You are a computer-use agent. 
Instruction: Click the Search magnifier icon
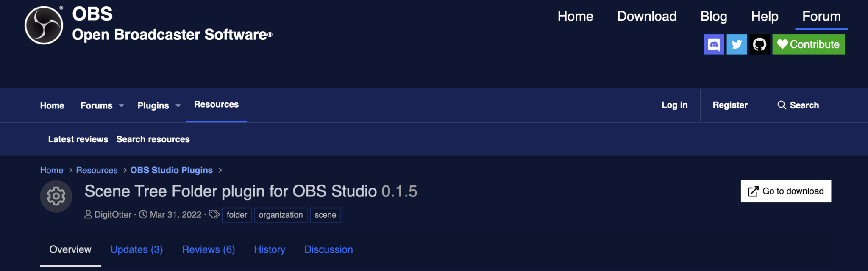point(782,105)
